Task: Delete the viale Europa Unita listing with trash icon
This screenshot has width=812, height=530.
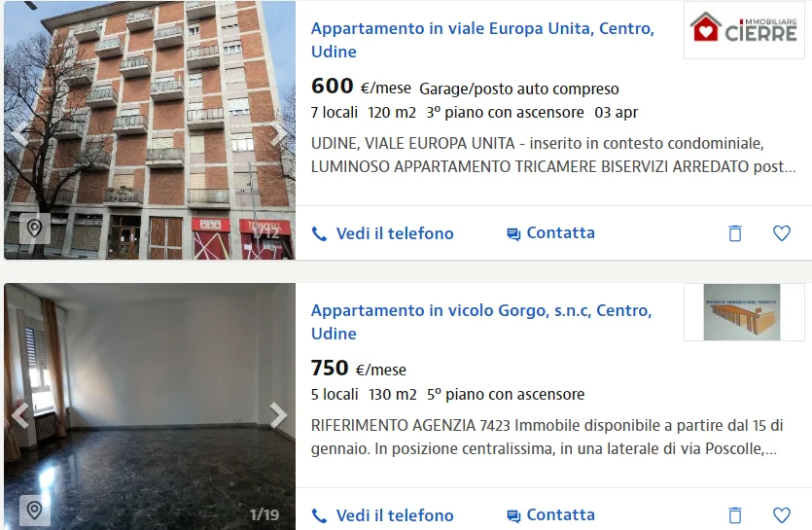Action: [735, 233]
